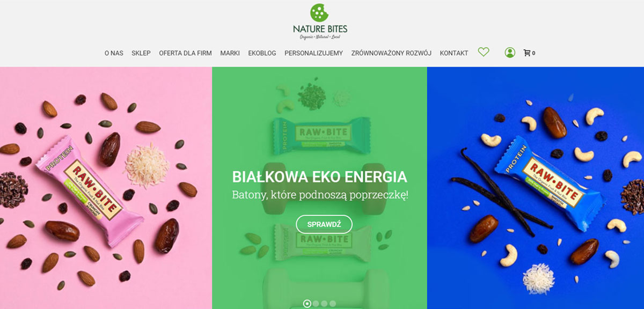Visit the EKOBLOG page

pyautogui.click(x=262, y=53)
